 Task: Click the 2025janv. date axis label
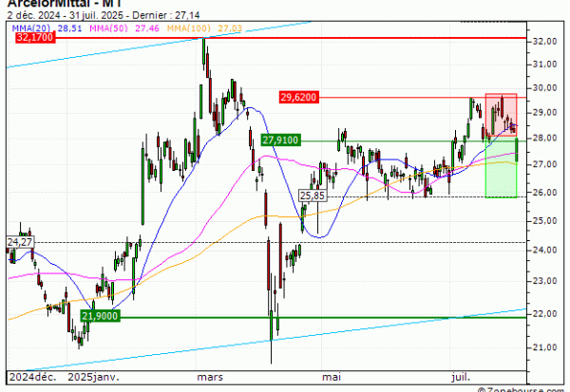93,377
